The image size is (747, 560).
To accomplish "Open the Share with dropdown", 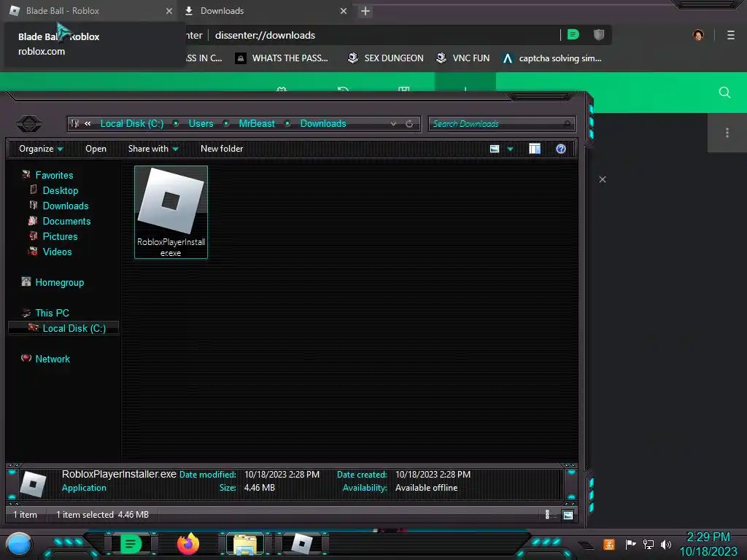I will 153,149.
